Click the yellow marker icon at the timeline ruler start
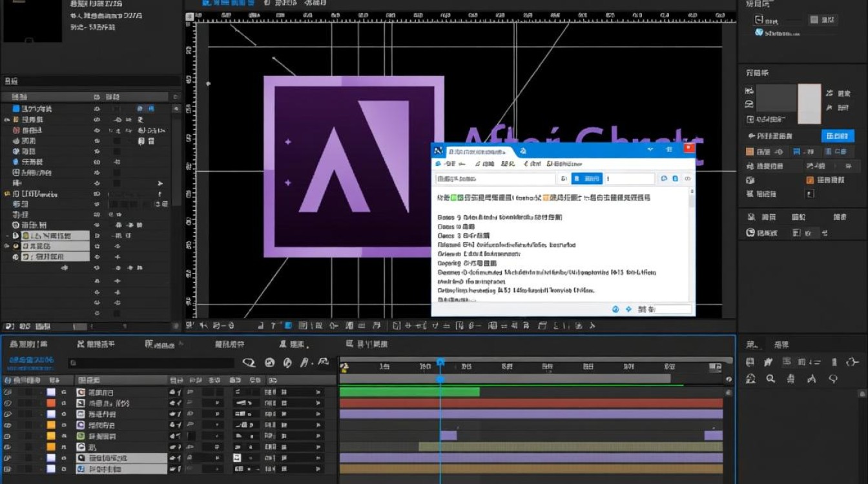This screenshot has width=868, height=484. [345, 367]
